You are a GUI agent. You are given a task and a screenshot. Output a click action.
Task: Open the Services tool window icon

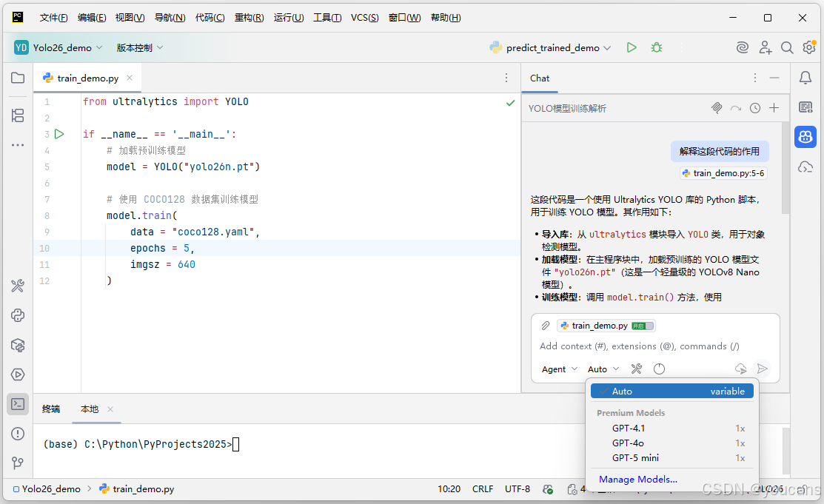[x=18, y=374]
